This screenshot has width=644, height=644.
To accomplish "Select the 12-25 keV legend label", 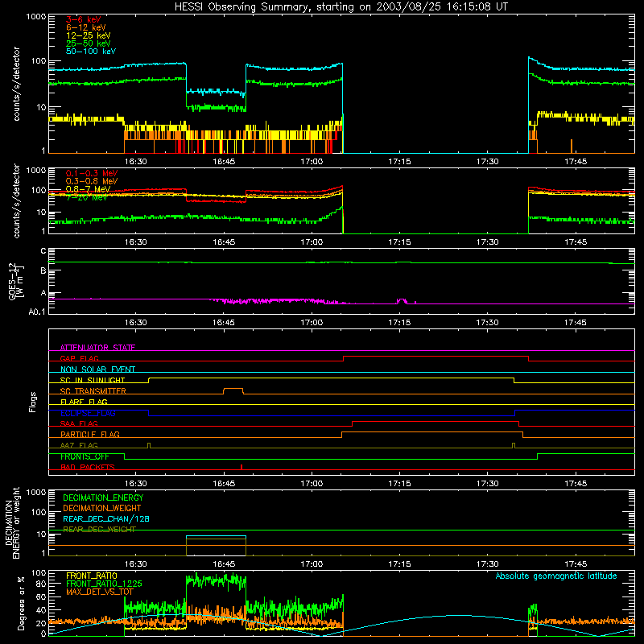I will pos(89,35).
